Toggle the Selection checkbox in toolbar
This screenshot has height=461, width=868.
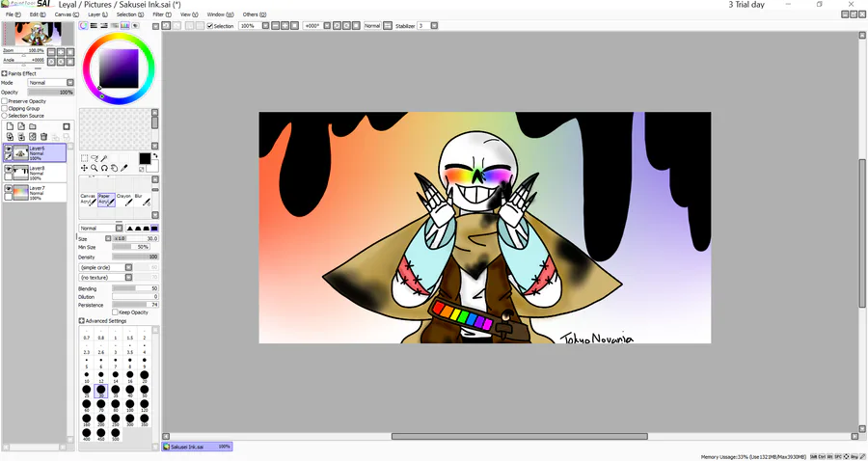pyautogui.click(x=210, y=26)
